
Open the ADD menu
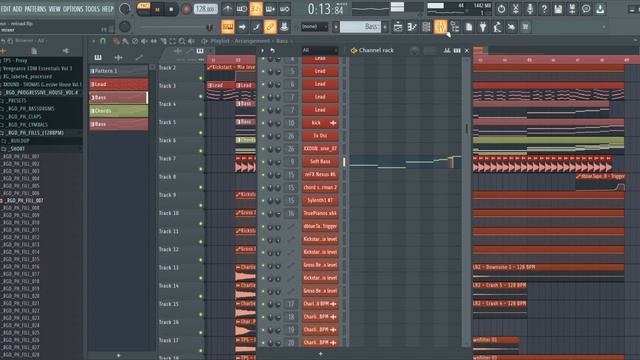(18, 9)
